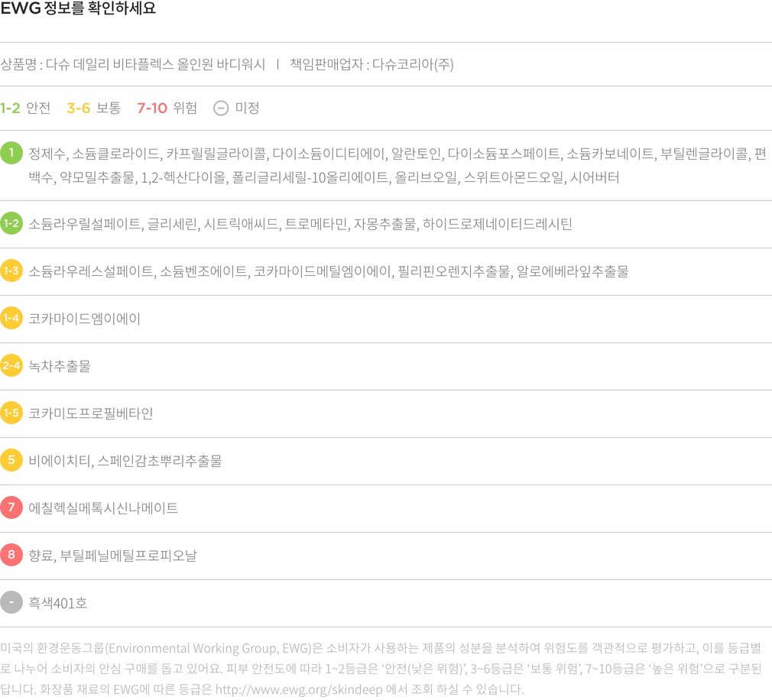Click the yellow 1-4 badge beside 코카마이드엠이에이
Screen dimensions: 772x700
pyautogui.click(x=11, y=318)
